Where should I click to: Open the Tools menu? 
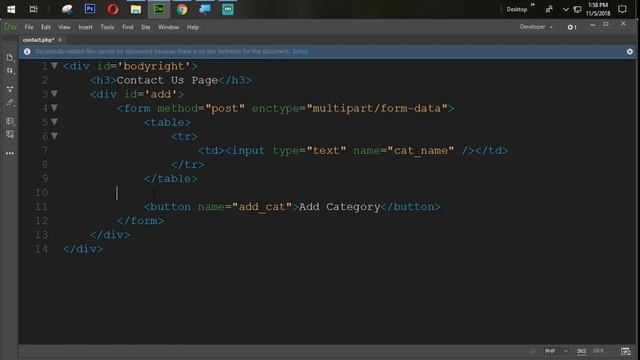107,27
